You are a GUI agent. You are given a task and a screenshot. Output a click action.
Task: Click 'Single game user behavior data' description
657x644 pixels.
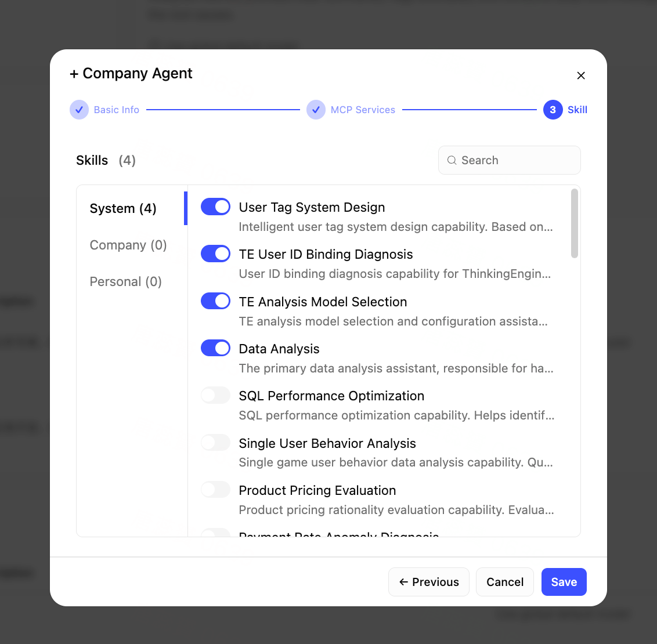coord(396,462)
